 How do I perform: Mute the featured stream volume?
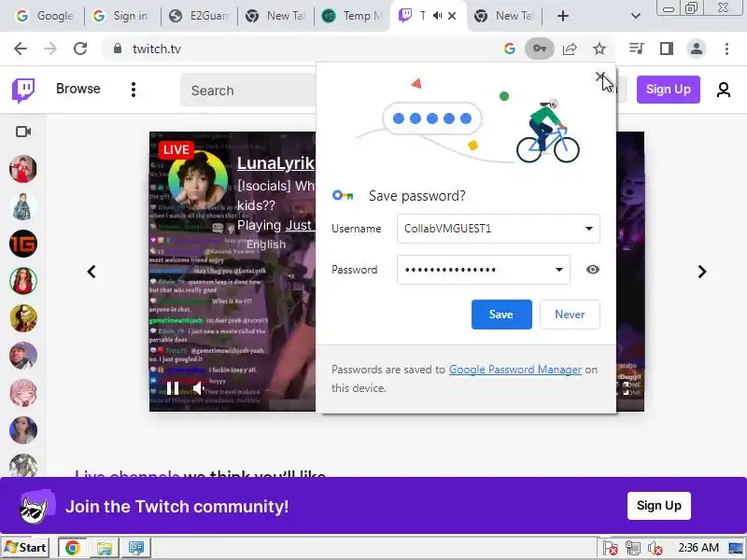click(x=199, y=388)
